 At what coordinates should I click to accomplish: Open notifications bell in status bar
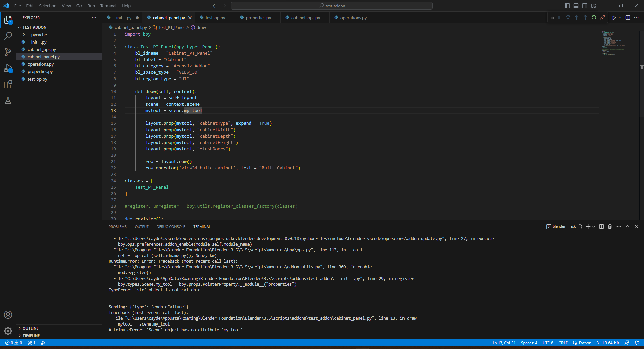[x=637, y=343]
